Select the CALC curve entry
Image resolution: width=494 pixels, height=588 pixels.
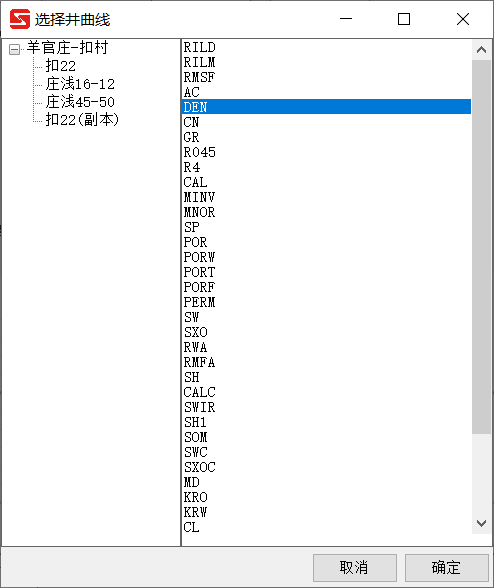(x=326, y=392)
